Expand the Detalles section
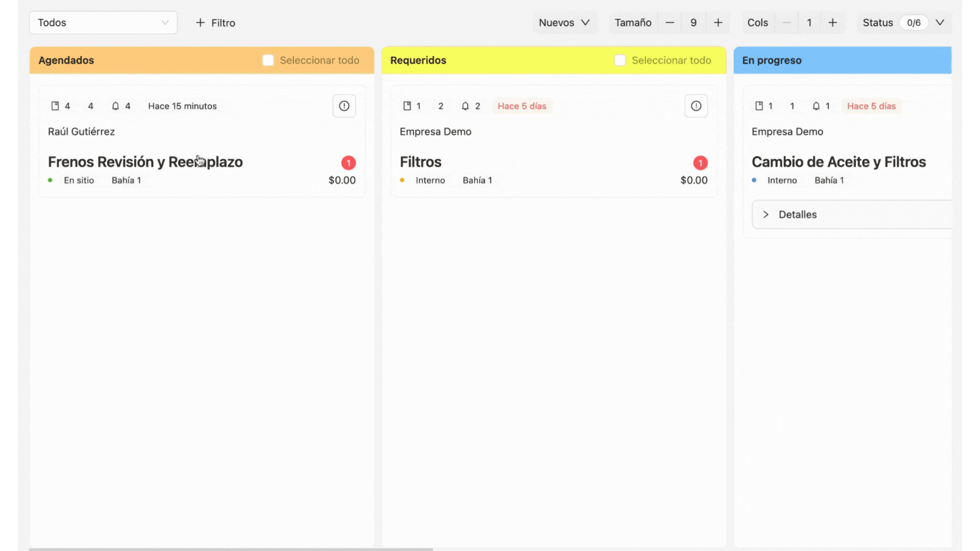Screen dimensions: 980x551 797,214
